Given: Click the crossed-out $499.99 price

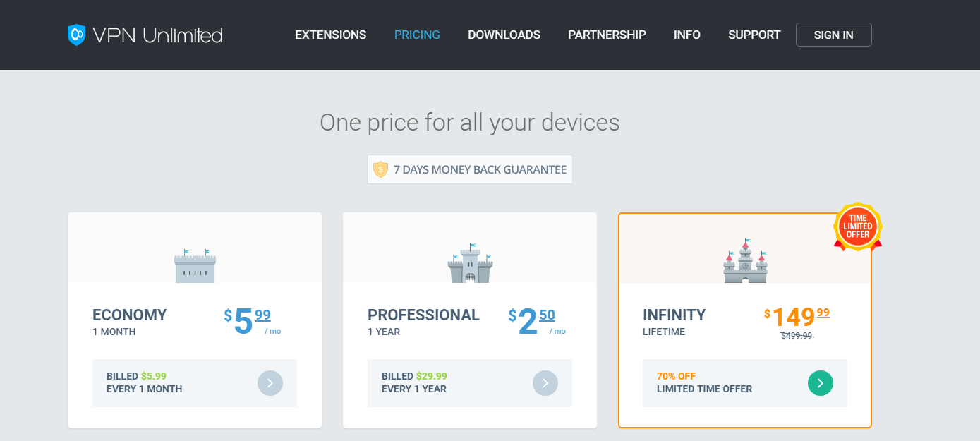Looking at the screenshot, I should tap(797, 336).
